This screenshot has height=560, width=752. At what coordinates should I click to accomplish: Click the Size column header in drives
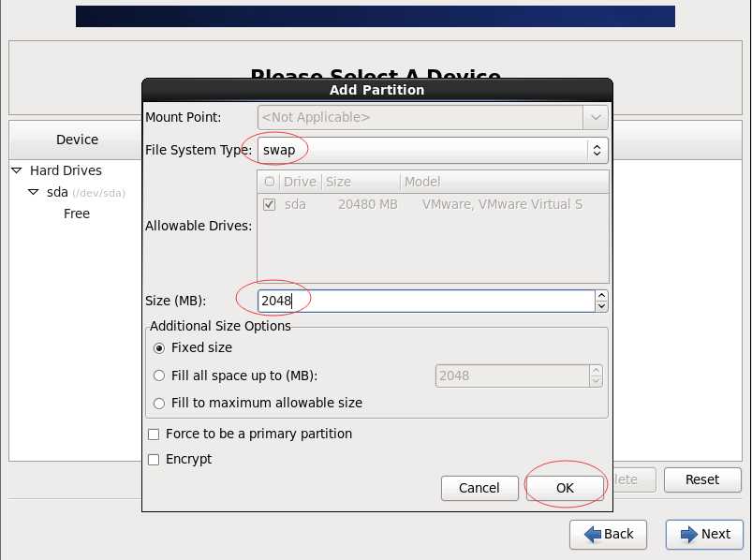pyautogui.click(x=361, y=182)
